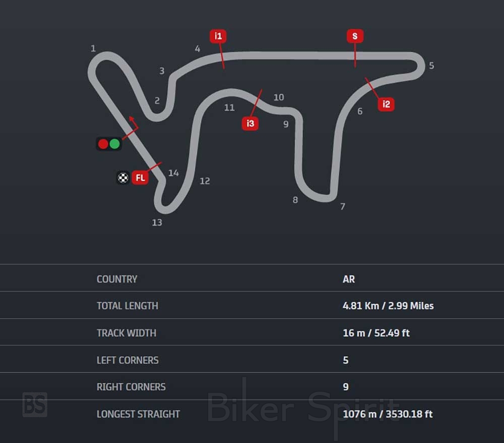Click the red S speed trap marker
The image size is (504, 443).
pos(355,36)
